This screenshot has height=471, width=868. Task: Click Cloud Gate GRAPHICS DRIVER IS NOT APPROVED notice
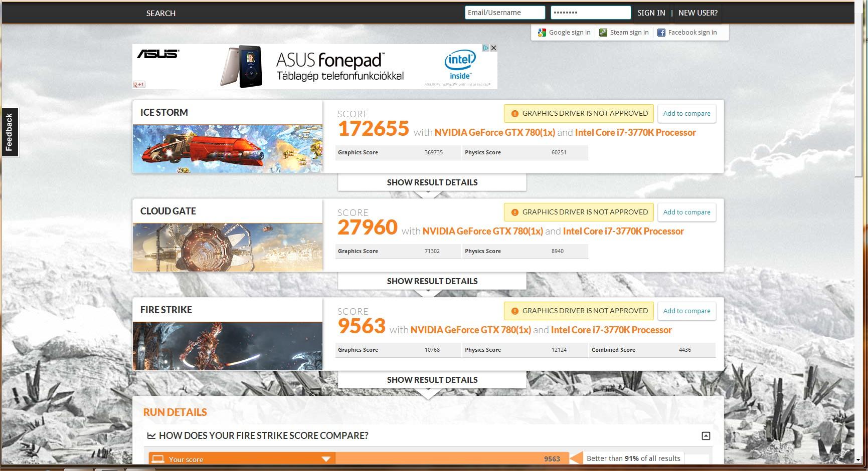[x=579, y=212]
